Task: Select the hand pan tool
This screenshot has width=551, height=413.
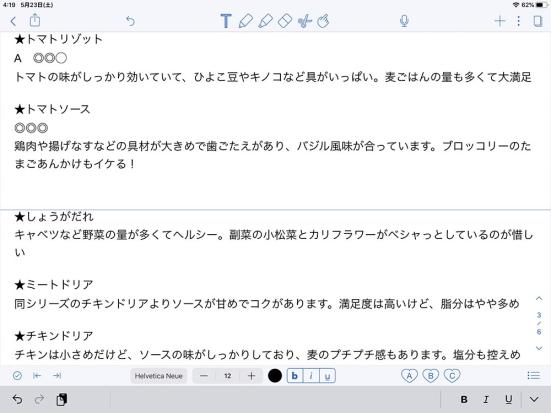Action: pyautogui.click(x=323, y=21)
